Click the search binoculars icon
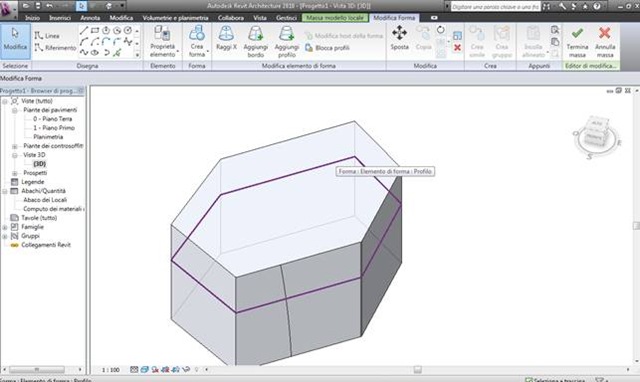The image size is (640, 382). pos(546,6)
